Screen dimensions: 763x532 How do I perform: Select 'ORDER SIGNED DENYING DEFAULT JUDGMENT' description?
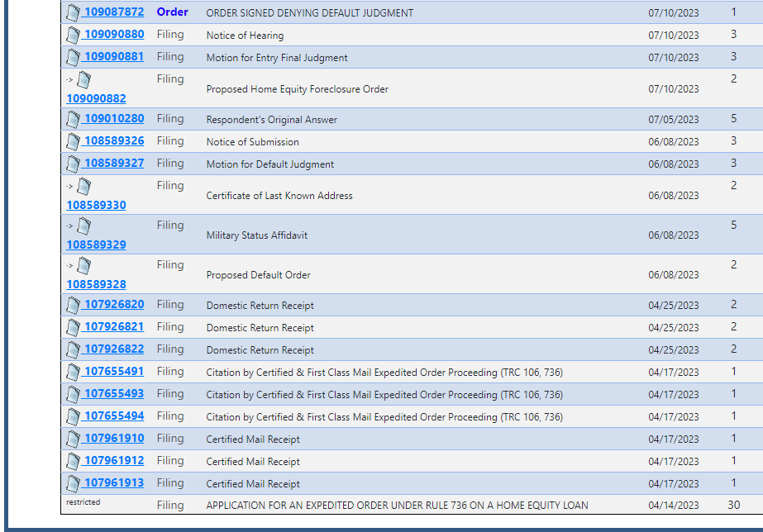(x=310, y=13)
